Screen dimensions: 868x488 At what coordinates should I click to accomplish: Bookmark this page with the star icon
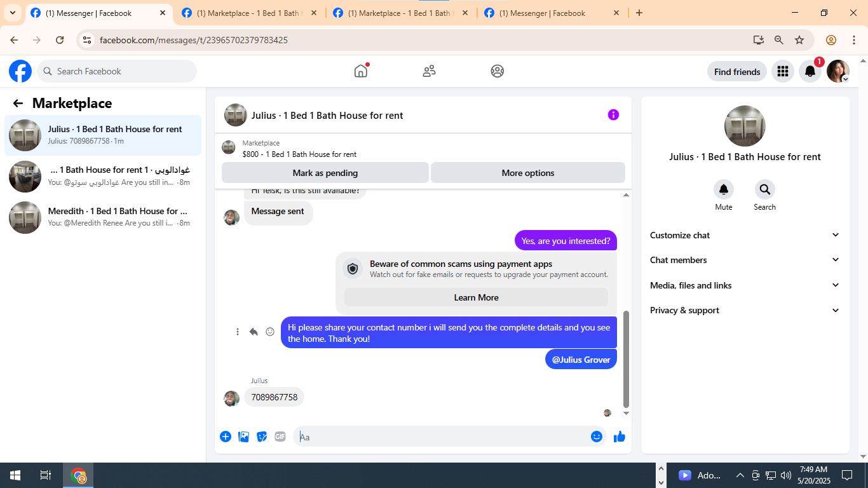799,40
